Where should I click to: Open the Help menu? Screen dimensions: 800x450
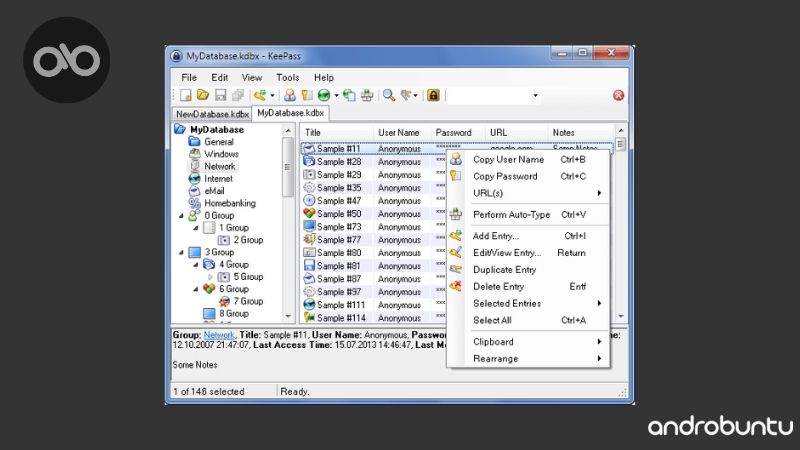(323, 78)
